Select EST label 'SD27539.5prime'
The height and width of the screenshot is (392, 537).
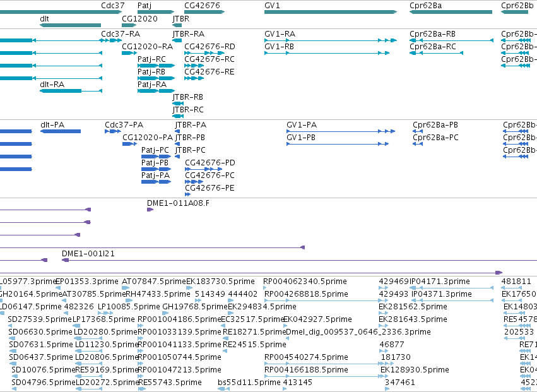click(40, 319)
